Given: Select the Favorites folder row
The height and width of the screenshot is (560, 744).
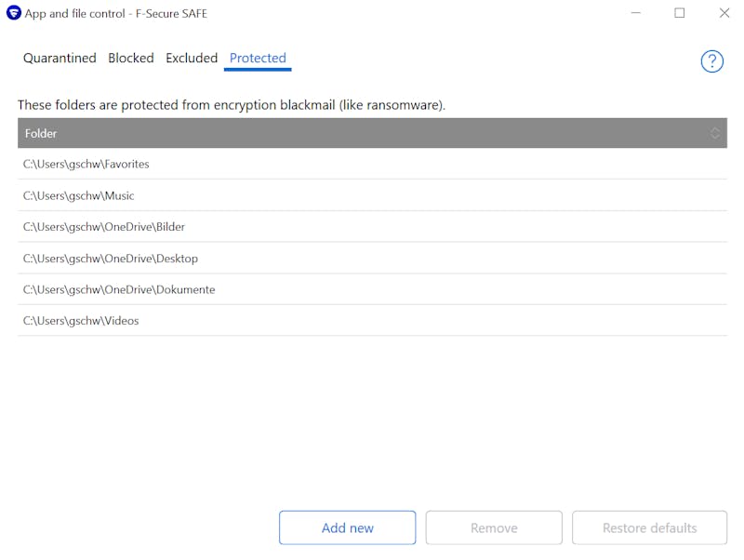Looking at the screenshot, I should tap(373, 164).
